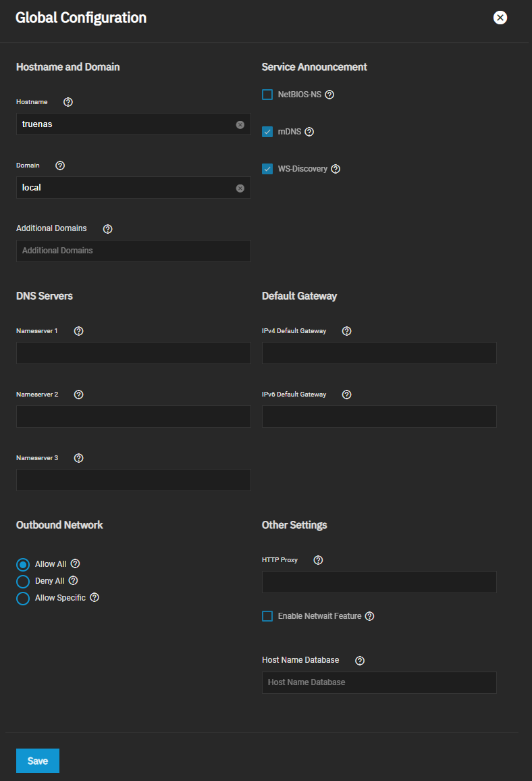Enable the NetBIOS-NS checkbox

(x=267, y=95)
